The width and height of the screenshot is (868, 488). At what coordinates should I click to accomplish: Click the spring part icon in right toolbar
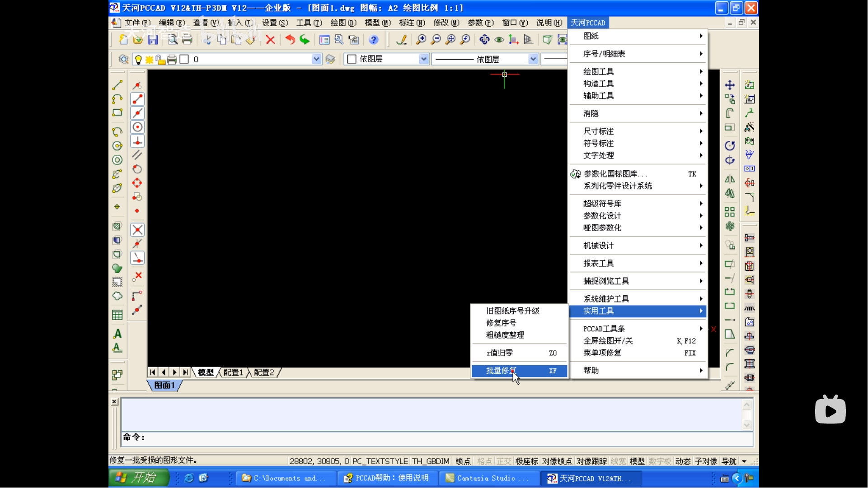pos(750,308)
